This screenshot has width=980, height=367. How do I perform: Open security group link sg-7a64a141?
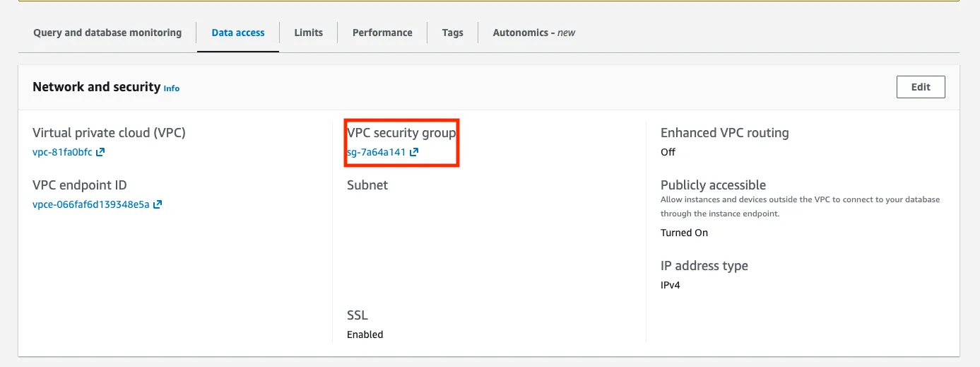[x=376, y=152]
